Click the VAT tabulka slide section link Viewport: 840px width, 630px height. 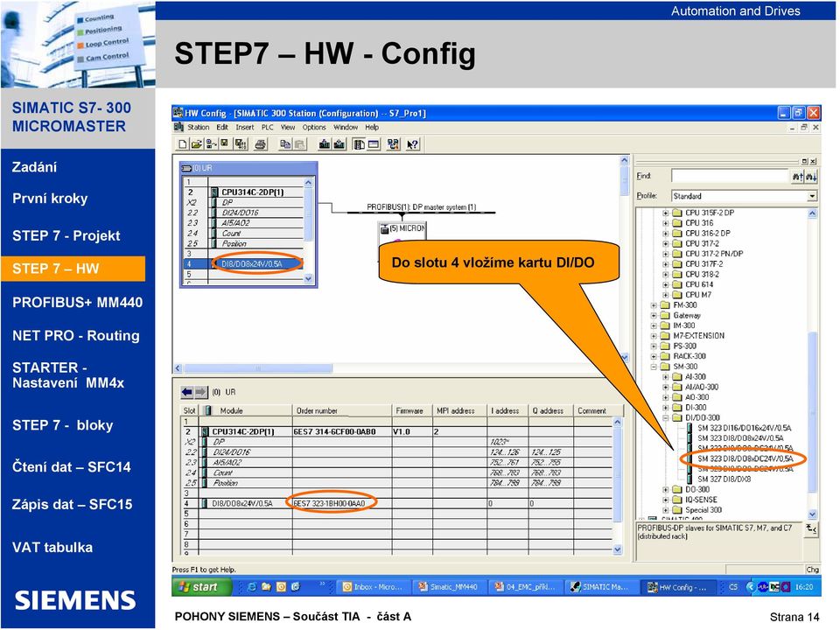[x=52, y=548]
